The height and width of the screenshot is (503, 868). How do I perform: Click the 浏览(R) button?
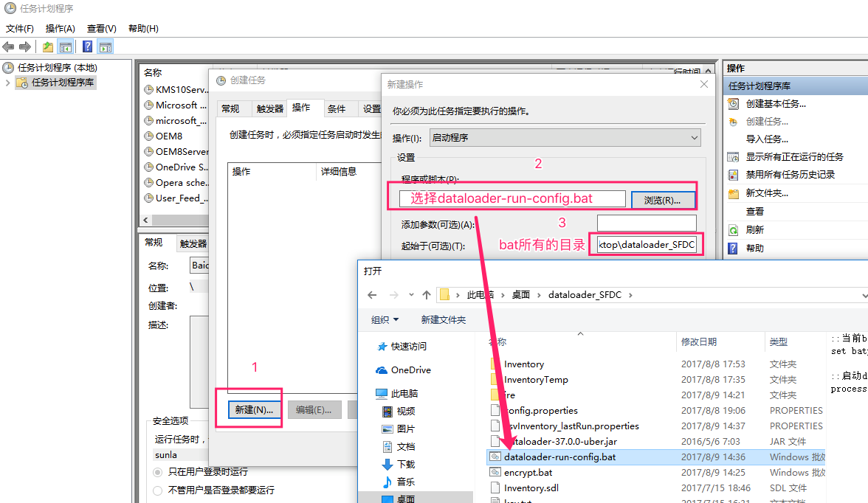tap(664, 198)
